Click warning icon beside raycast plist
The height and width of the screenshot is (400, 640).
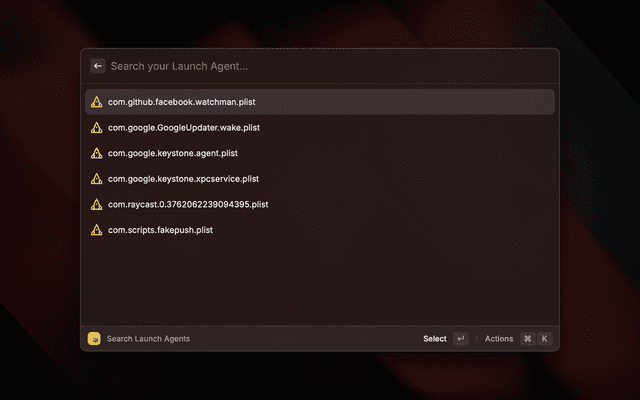[x=96, y=204]
